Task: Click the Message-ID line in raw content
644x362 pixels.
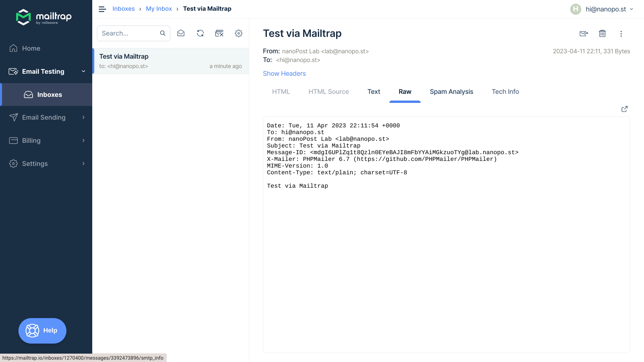Action: pos(393,153)
